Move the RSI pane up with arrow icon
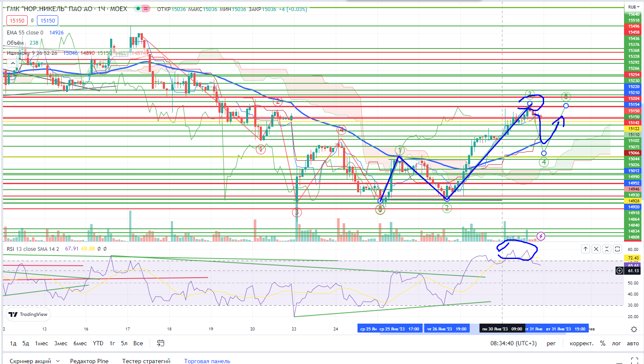Screen dimensions: 644x364 (x=585, y=249)
